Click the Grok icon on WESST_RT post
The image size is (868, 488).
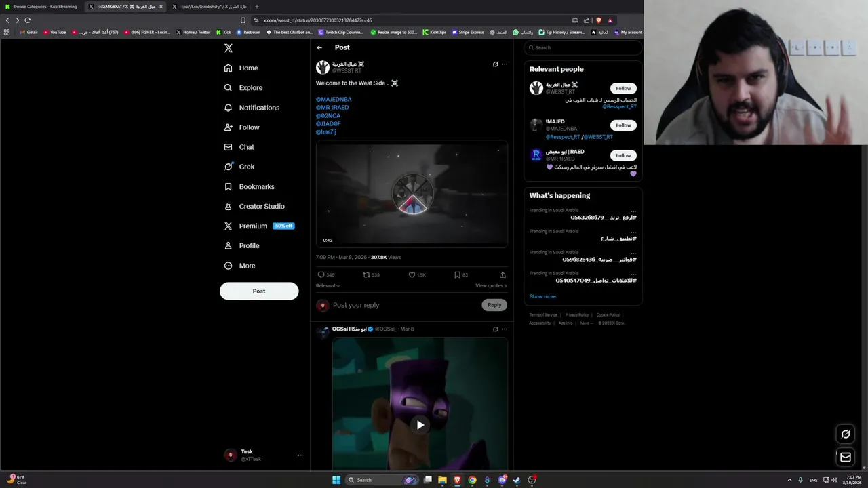pyautogui.click(x=495, y=64)
